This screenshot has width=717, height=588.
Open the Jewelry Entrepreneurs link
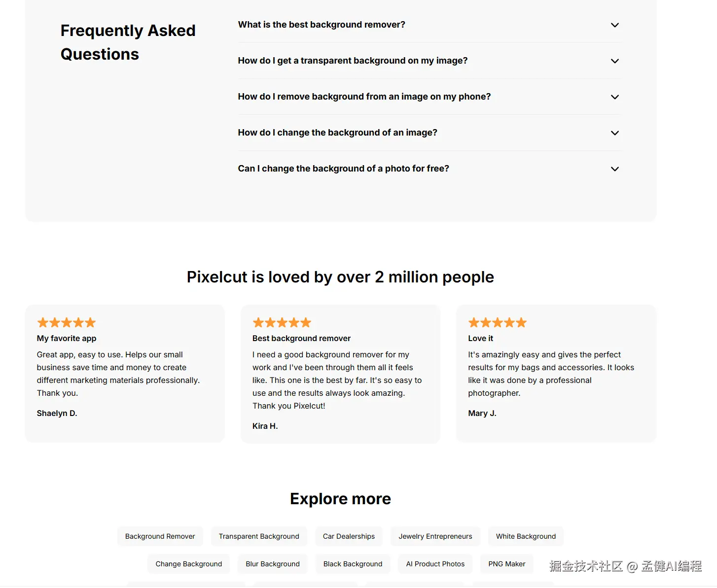(x=435, y=536)
